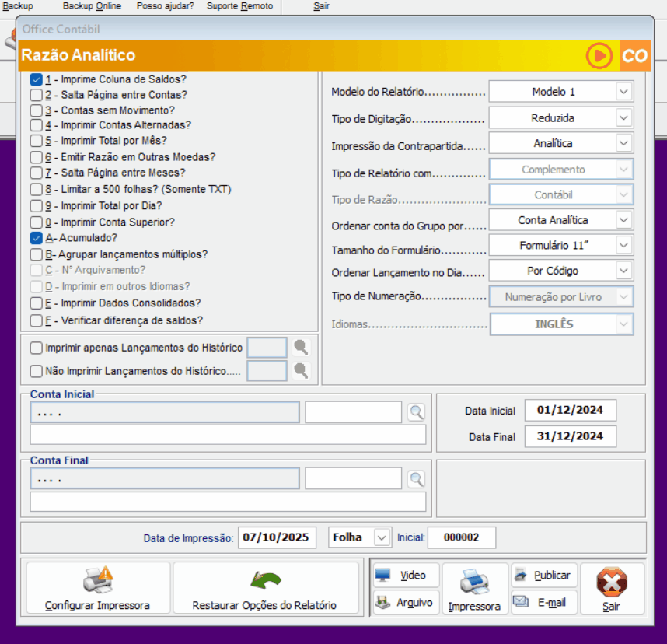The width and height of the screenshot is (667, 644).
Task: Open the Tipo de Digitação dropdown
Action: [x=623, y=118]
